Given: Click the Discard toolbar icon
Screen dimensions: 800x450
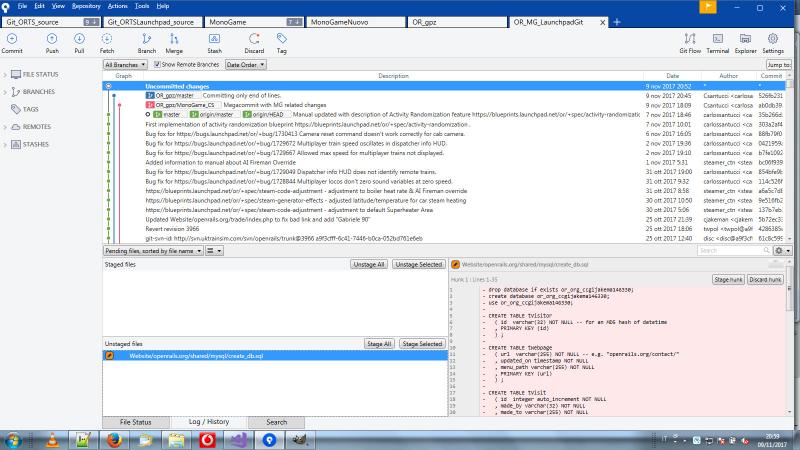Looking at the screenshot, I should click(x=254, y=43).
